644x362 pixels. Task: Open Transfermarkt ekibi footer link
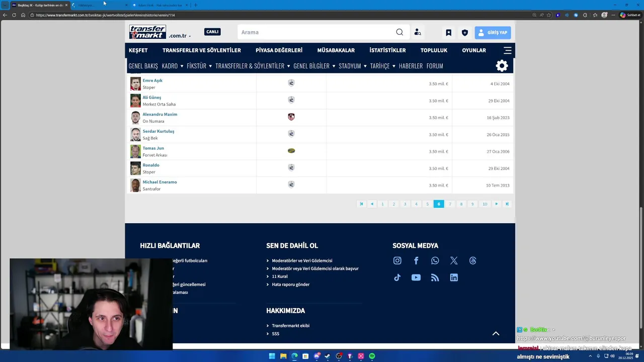(291, 326)
